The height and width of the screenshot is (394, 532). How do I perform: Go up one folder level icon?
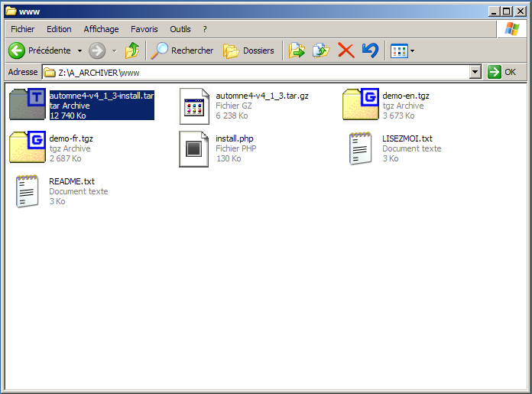pyautogui.click(x=132, y=50)
